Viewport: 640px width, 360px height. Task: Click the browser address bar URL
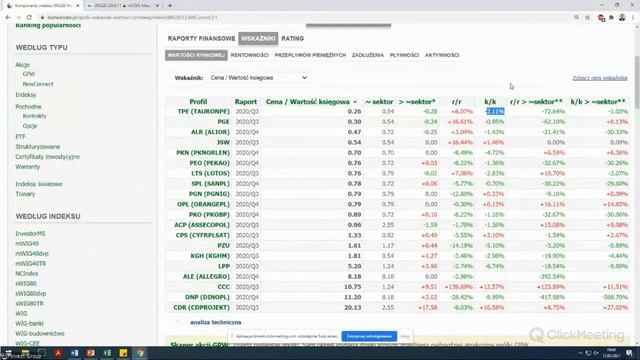132,18
